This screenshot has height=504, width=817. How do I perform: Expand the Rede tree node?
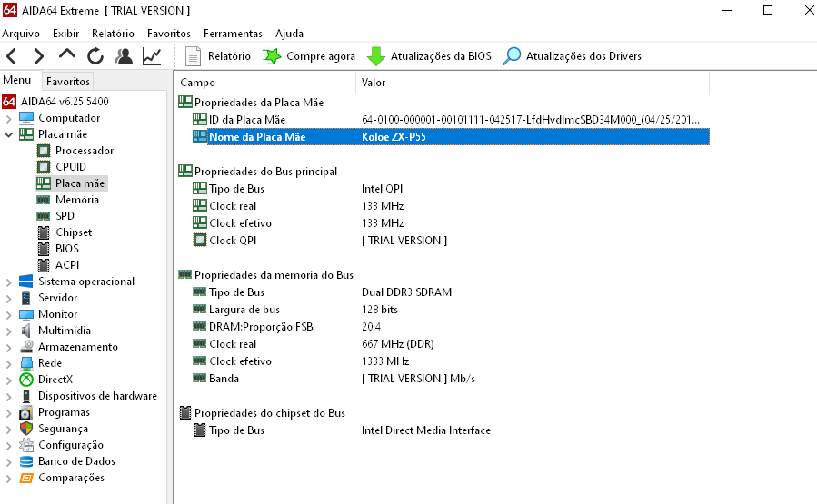[x=8, y=364]
